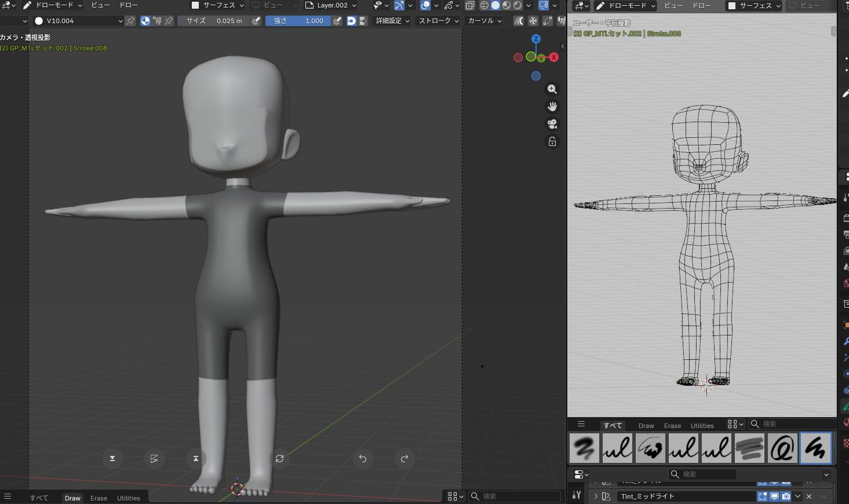Switch to the Erase tab in right brush panel

click(x=672, y=426)
